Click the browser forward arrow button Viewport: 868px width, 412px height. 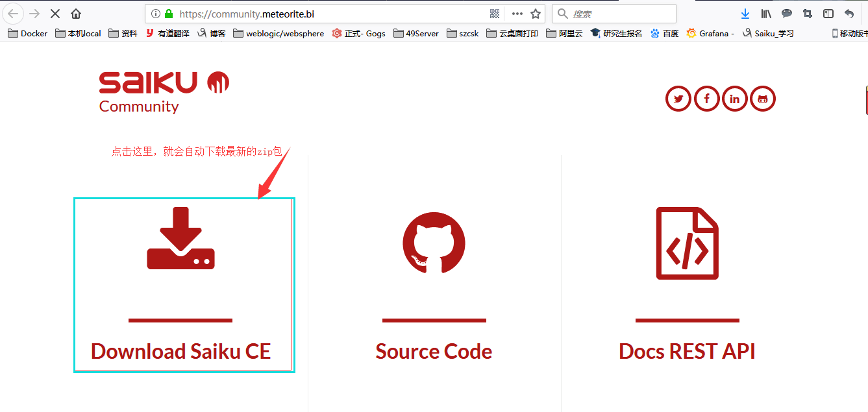(34, 14)
